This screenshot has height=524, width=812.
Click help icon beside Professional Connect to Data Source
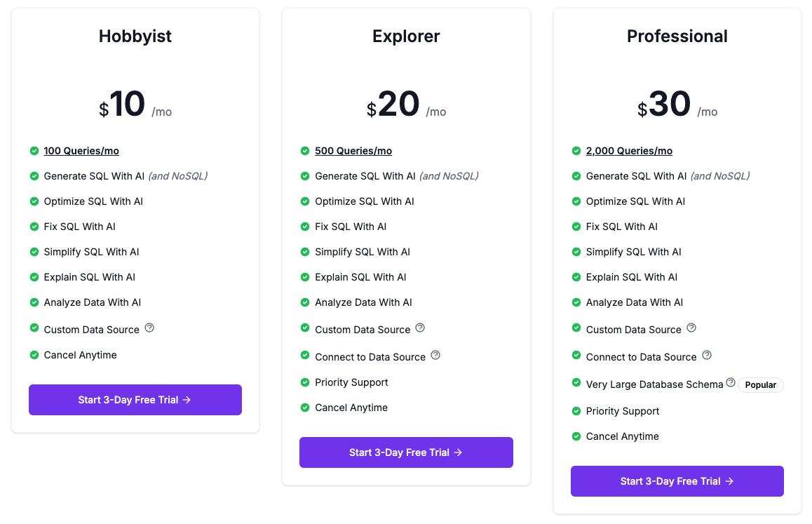point(707,355)
